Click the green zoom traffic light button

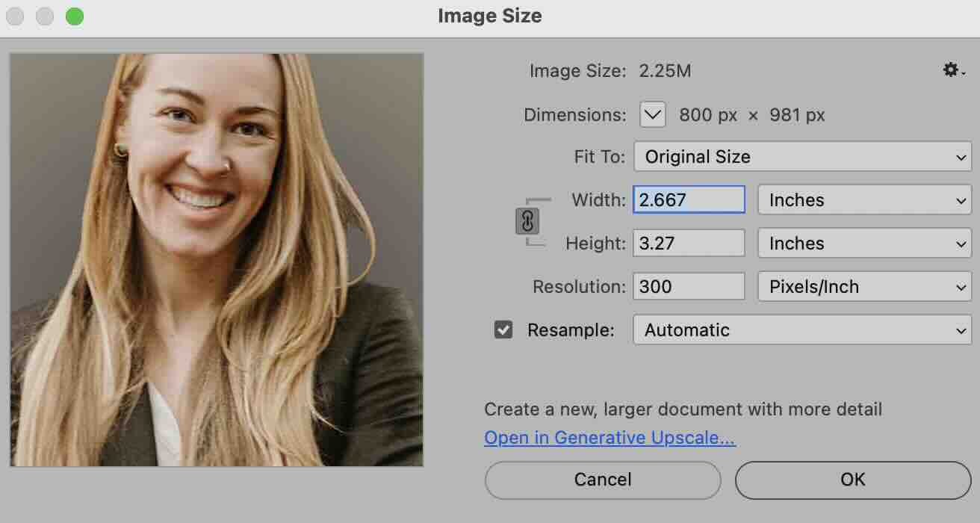[x=74, y=15]
